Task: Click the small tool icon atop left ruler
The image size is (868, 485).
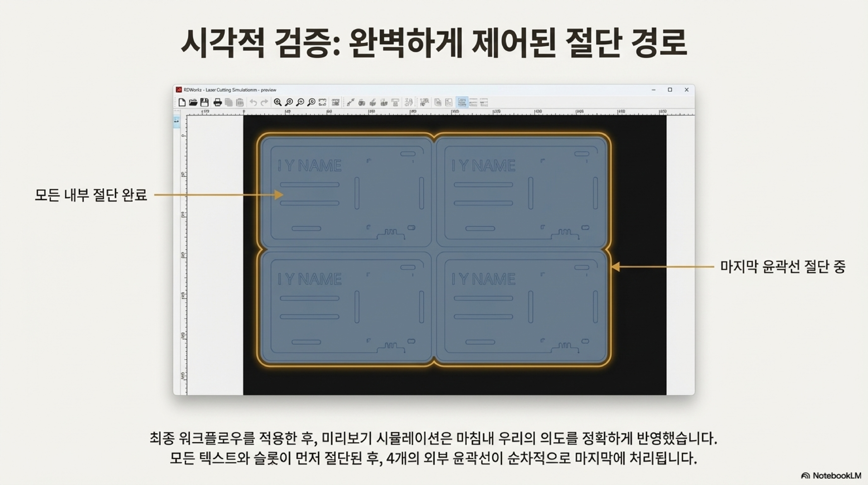Action: (x=176, y=121)
